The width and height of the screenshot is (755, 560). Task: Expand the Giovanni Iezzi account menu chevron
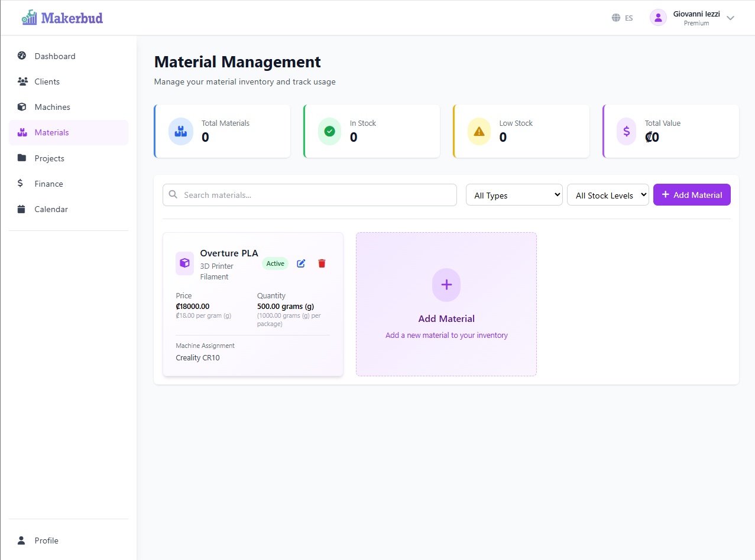[731, 18]
